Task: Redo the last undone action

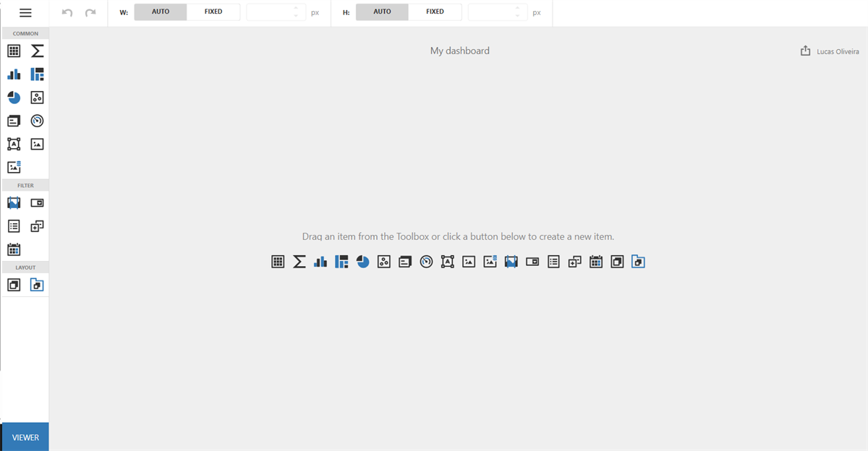Action: click(x=90, y=13)
